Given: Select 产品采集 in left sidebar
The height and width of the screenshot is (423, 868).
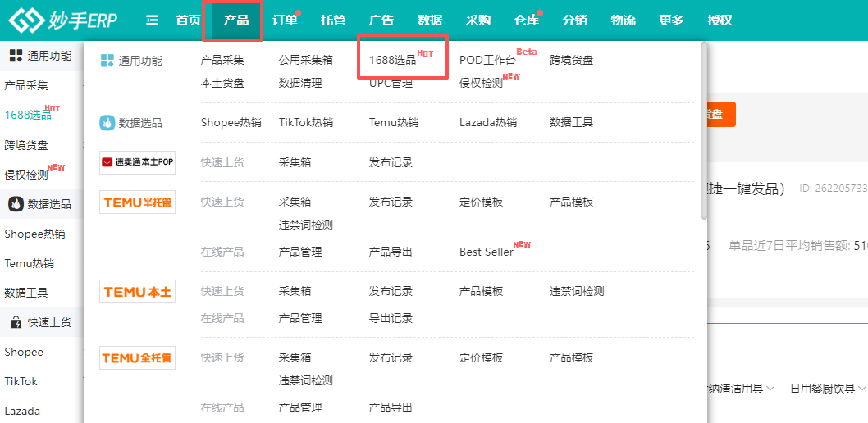Looking at the screenshot, I should [x=26, y=86].
